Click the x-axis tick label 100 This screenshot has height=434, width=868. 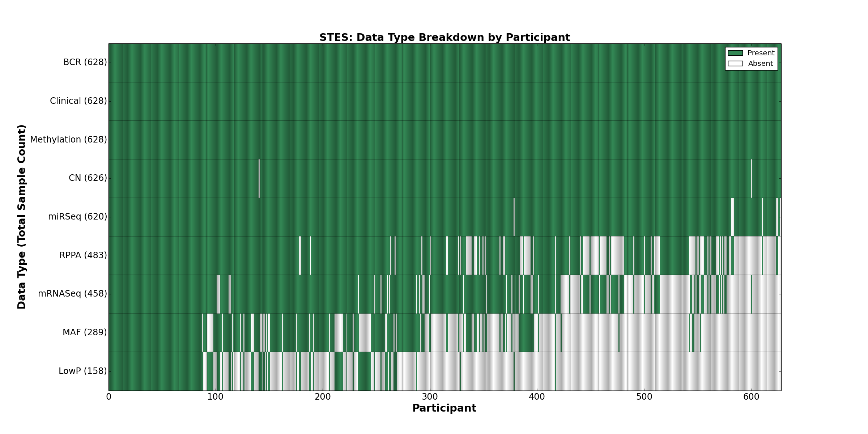pyautogui.click(x=216, y=397)
